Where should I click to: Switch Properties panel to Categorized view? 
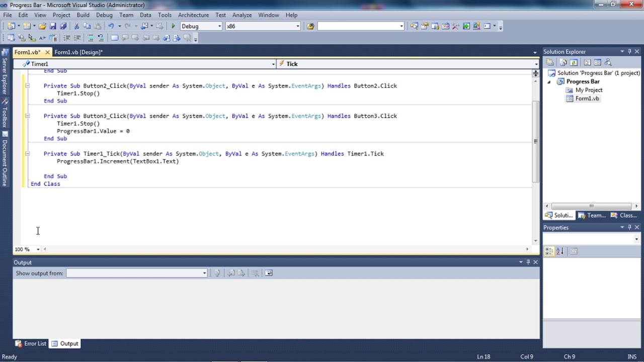(549, 251)
